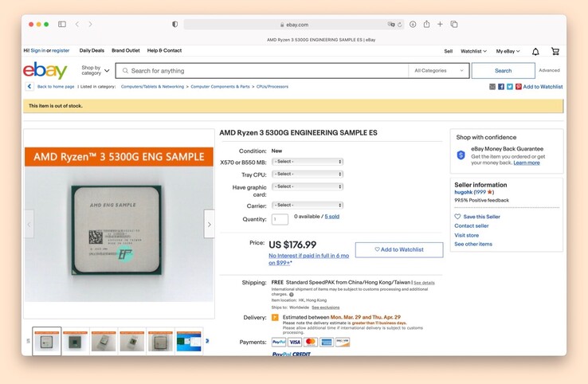Open Carrier select dropdown
588x384 pixels.
[307, 205]
